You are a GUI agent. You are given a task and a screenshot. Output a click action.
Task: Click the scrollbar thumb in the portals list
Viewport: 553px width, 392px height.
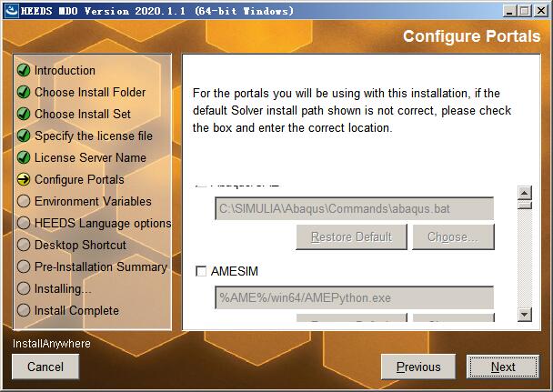click(525, 205)
